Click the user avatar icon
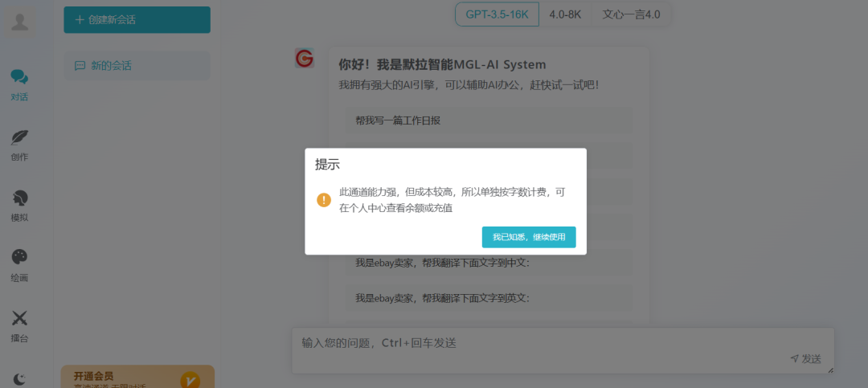Screen dimensions: 868x388 pyautogui.click(x=20, y=22)
